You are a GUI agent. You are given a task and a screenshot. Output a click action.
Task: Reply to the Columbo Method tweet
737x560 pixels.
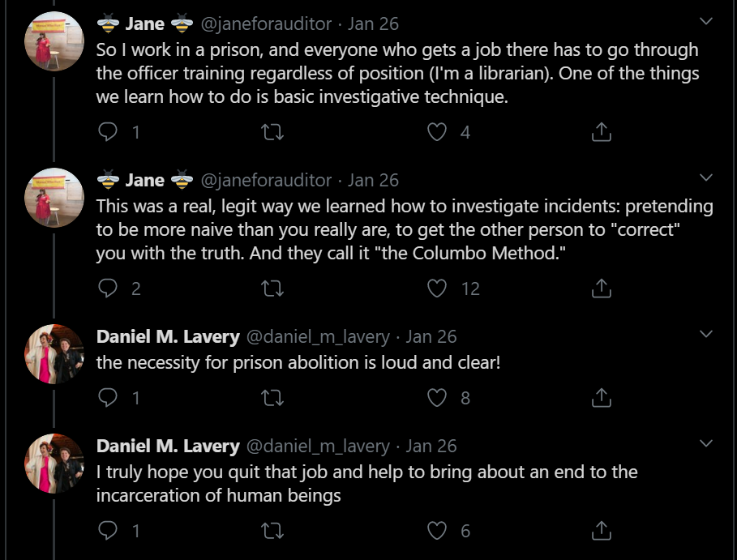[x=108, y=289]
